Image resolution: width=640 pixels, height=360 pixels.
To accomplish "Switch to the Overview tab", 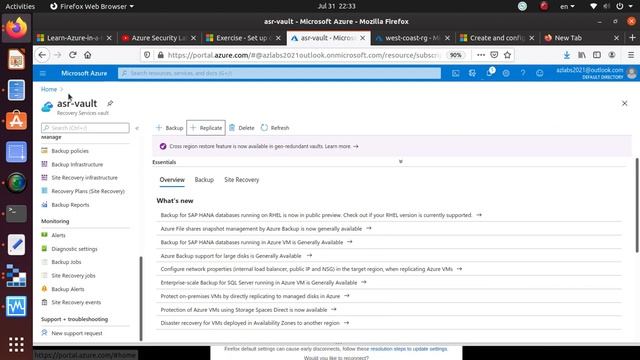I will click(172, 180).
